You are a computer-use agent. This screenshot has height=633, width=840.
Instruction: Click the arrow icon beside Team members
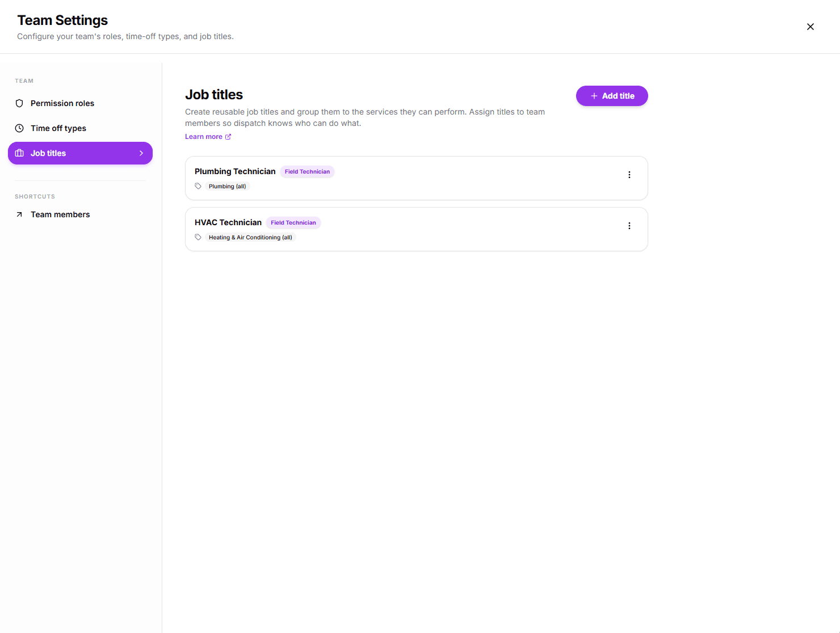pyautogui.click(x=19, y=214)
